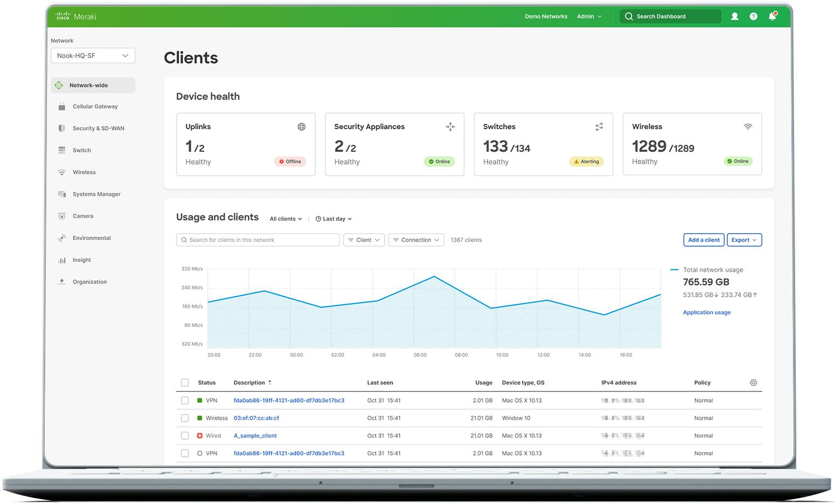Expand the Admin menu
The width and height of the screenshot is (835, 504).
tap(589, 16)
